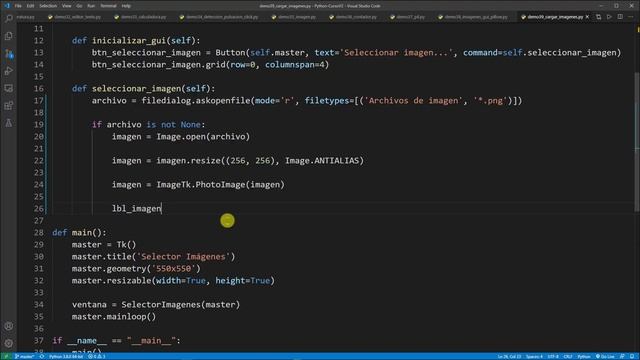Image resolution: width=640 pixels, height=360 pixels.
Task: Go to line via Ln 26, Col status
Action: pyautogui.click(x=509, y=356)
